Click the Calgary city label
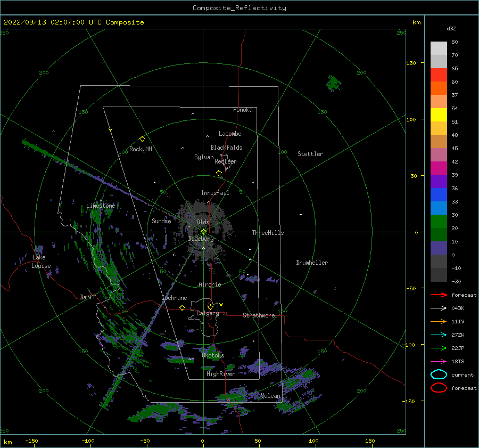The image size is (479, 448). click(208, 313)
